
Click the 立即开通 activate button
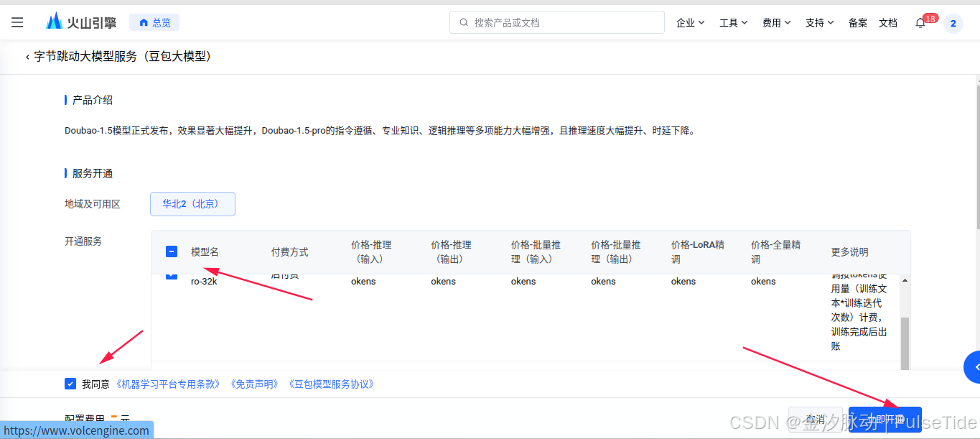[x=885, y=419]
